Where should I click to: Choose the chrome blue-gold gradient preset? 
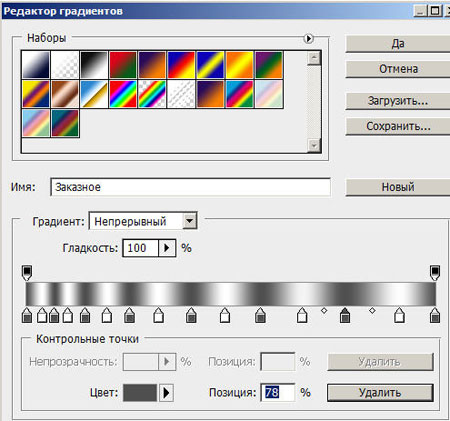94,94
